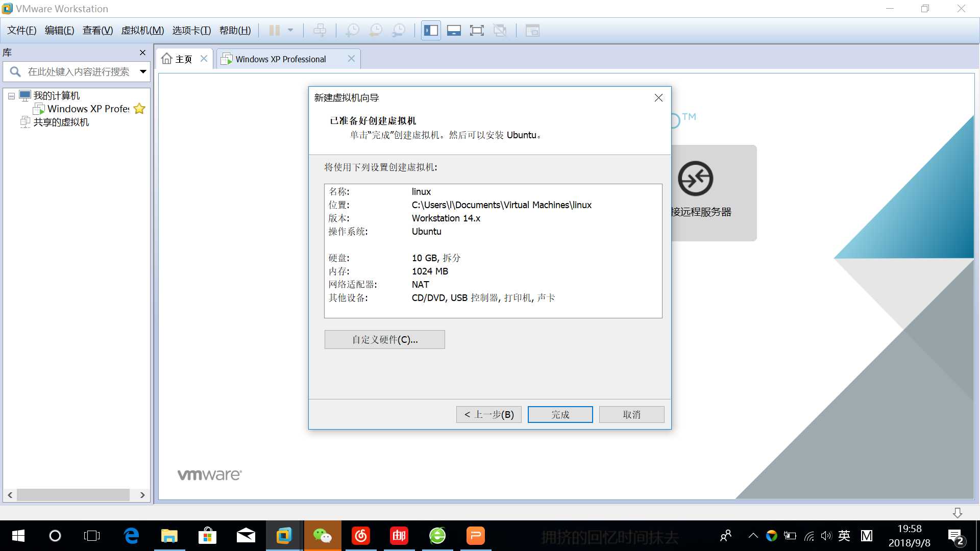This screenshot has width=980, height=551.
Task: Select 共享的虚拟机 in library tree
Action: click(x=61, y=122)
